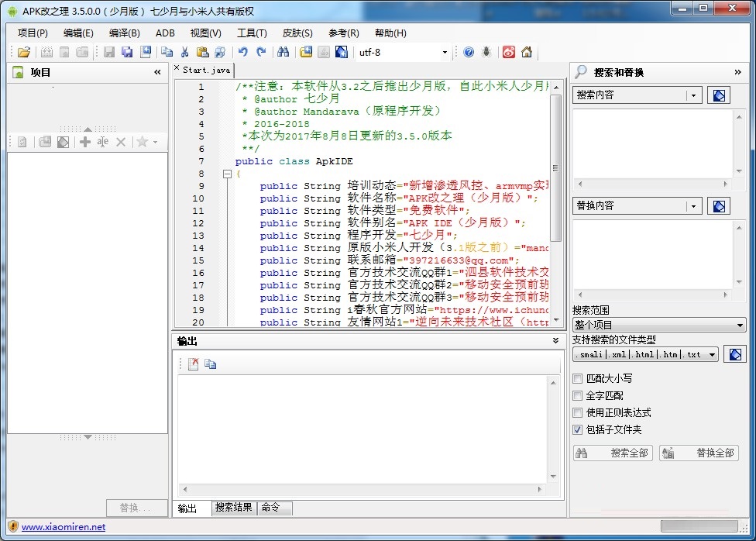Expand the 搜索和替换 panel chevron
The height and width of the screenshot is (541, 756).
737,72
